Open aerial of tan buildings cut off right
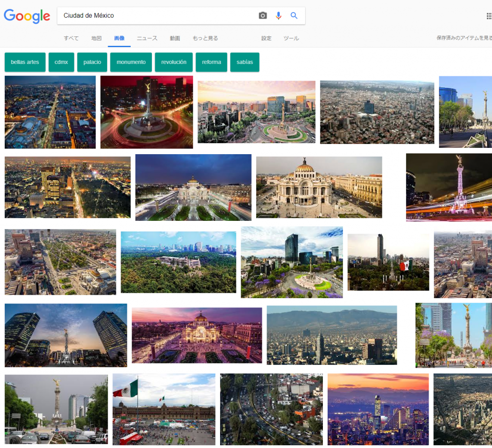The height and width of the screenshot is (448, 492). click(463, 265)
